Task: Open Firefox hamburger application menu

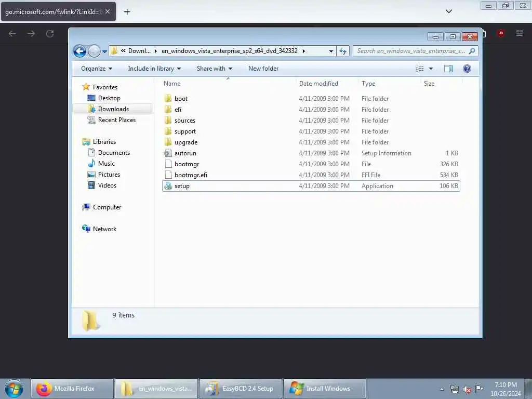Action: (x=519, y=33)
